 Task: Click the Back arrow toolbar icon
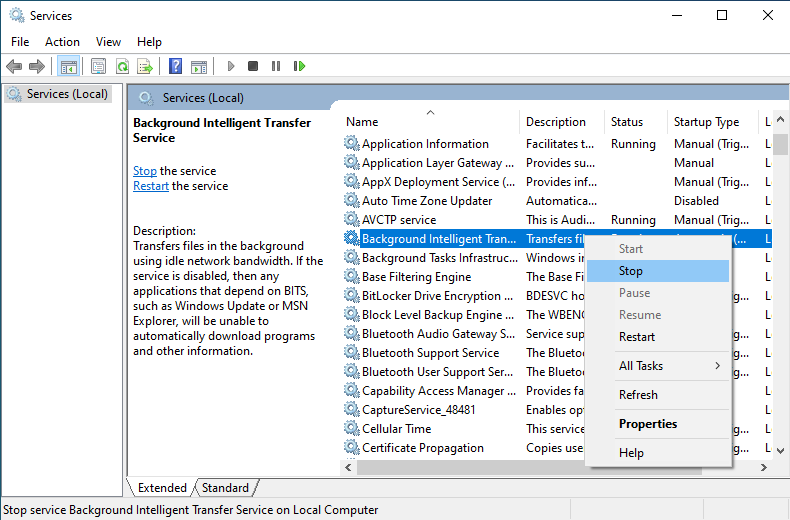coord(14,66)
